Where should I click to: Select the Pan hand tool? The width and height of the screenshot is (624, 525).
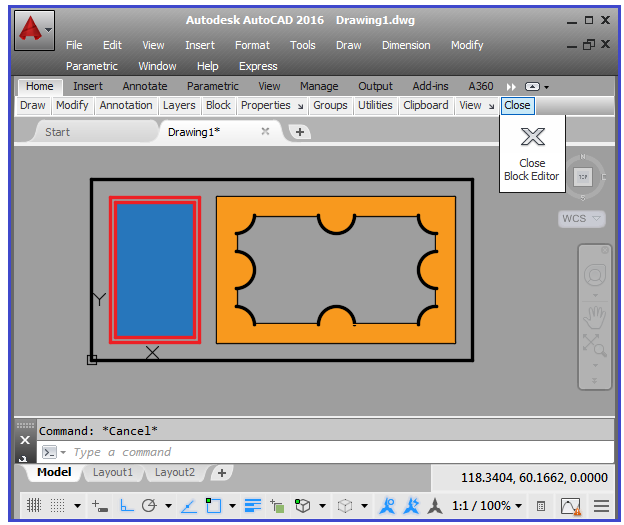(594, 317)
